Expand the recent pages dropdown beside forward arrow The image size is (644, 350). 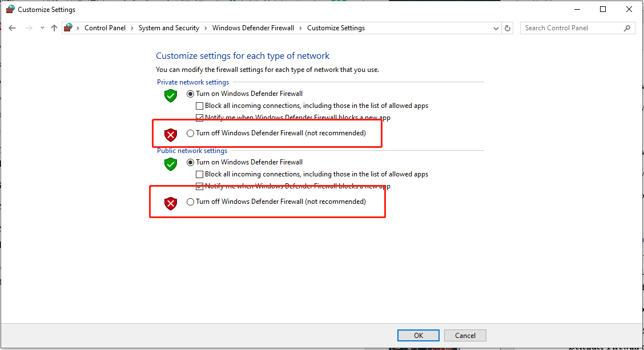tap(42, 27)
